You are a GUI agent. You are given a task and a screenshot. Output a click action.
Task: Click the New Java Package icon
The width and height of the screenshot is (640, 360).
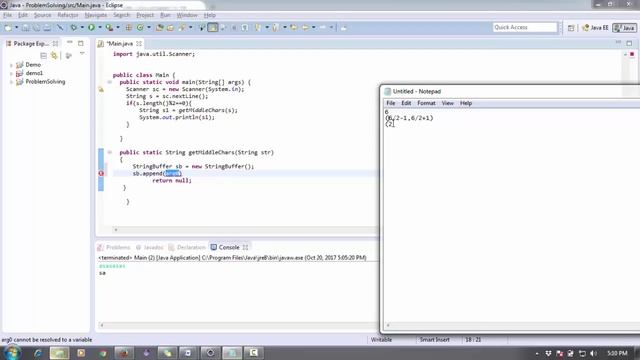[129, 28]
